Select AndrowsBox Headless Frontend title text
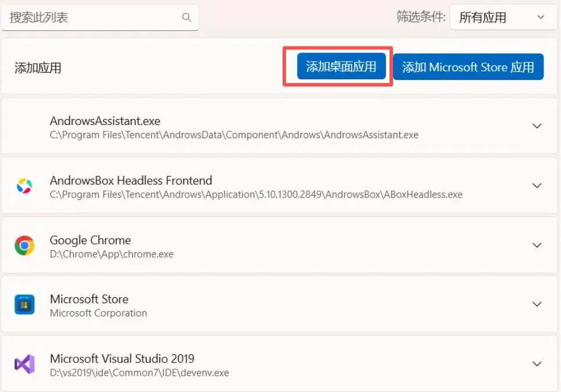This screenshot has width=561, height=392. tap(131, 181)
